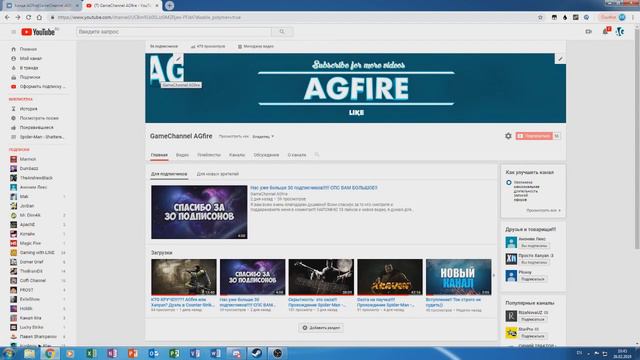Open the notifications bell
This screenshot has width=640, height=360.
tap(606, 31)
